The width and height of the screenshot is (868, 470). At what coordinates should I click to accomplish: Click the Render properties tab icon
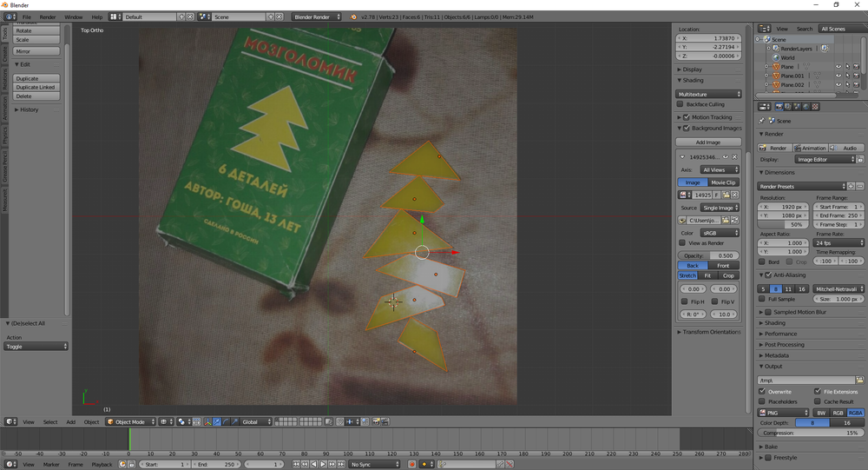click(779, 106)
